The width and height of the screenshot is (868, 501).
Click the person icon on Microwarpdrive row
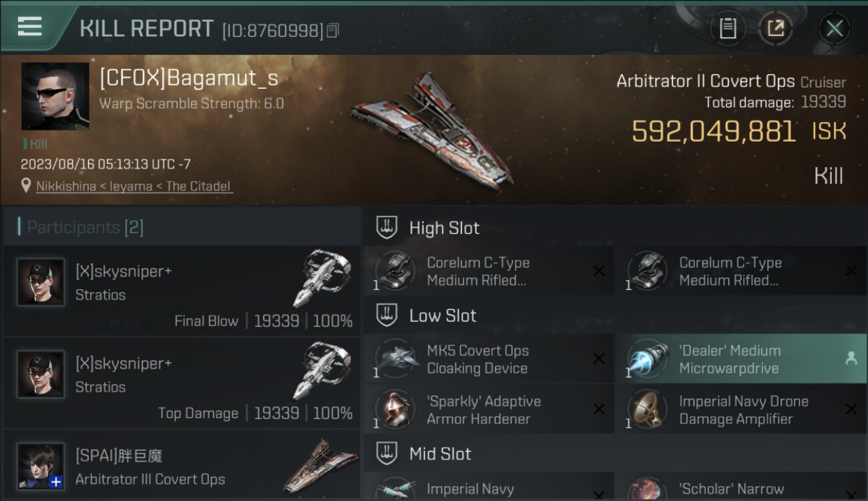point(851,359)
